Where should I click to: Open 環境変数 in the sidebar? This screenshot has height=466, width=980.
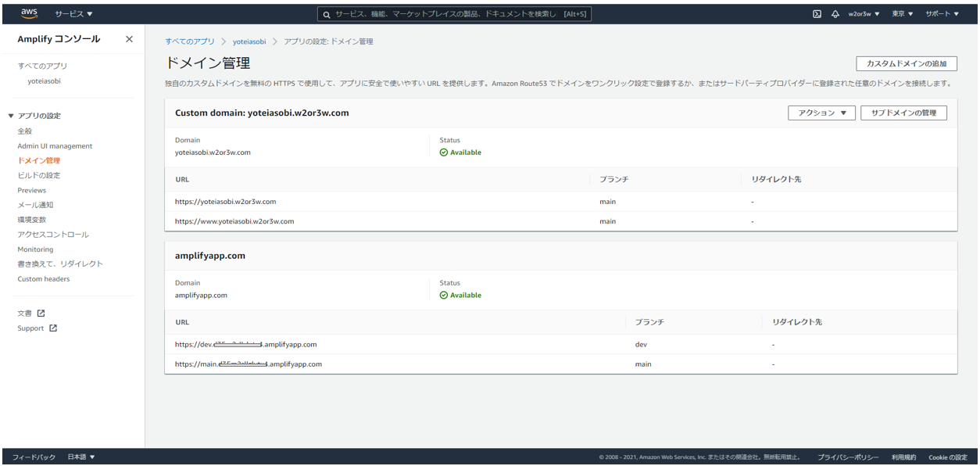32,220
